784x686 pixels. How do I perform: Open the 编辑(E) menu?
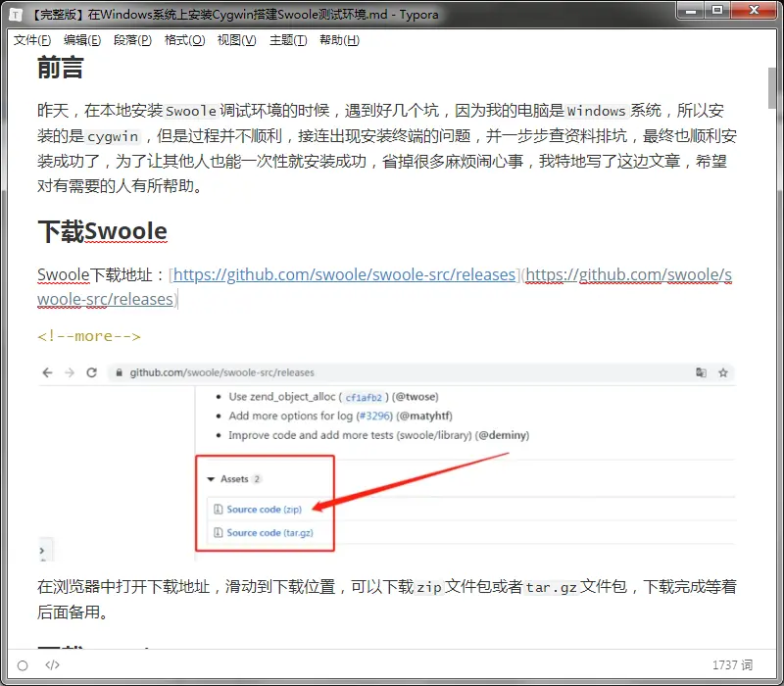82,40
